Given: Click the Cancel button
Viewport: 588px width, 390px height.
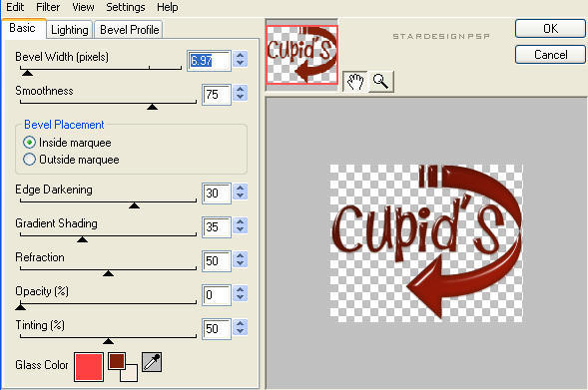Looking at the screenshot, I should pyautogui.click(x=550, y=55).
